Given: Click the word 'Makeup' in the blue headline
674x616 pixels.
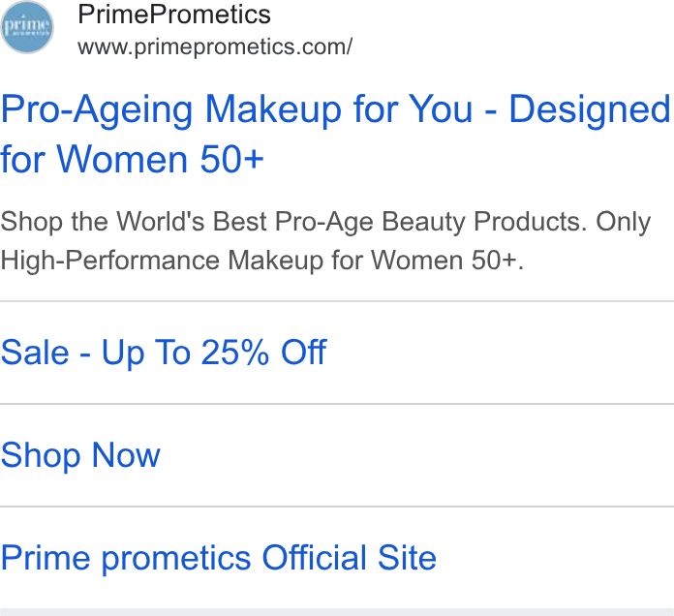Looking at the screenshot, I should (273, 110).
